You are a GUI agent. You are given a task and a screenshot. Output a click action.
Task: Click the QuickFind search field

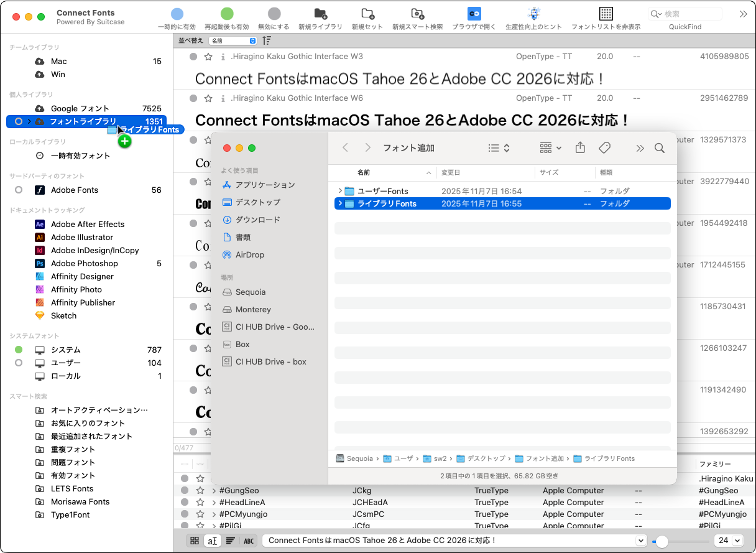tap(685, 14)
